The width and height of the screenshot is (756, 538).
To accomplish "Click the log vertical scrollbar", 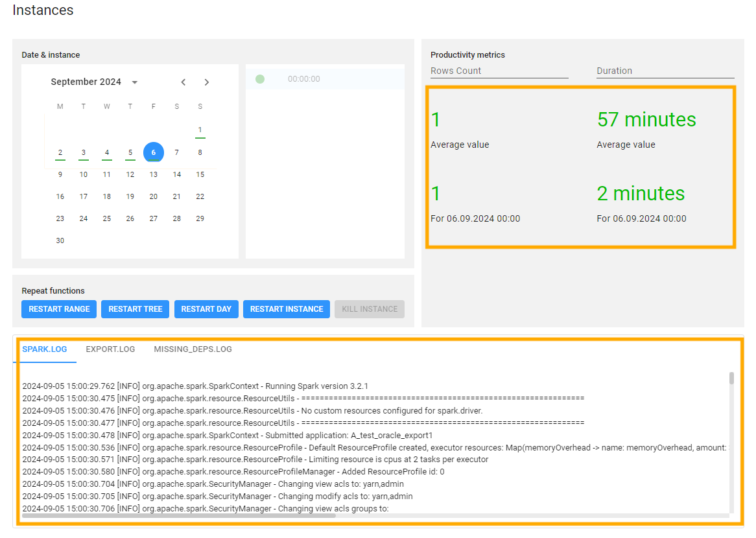I will [x=731, y=379].
